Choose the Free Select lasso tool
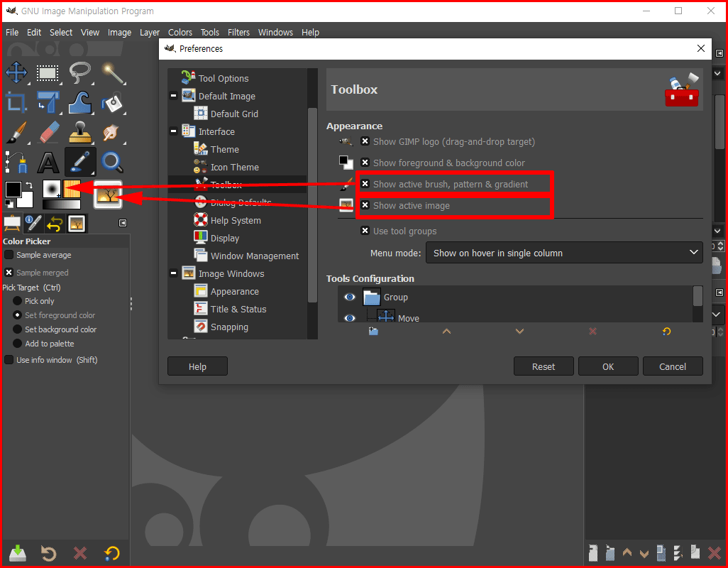The image size is (728, 568). [x=80, y=73]
